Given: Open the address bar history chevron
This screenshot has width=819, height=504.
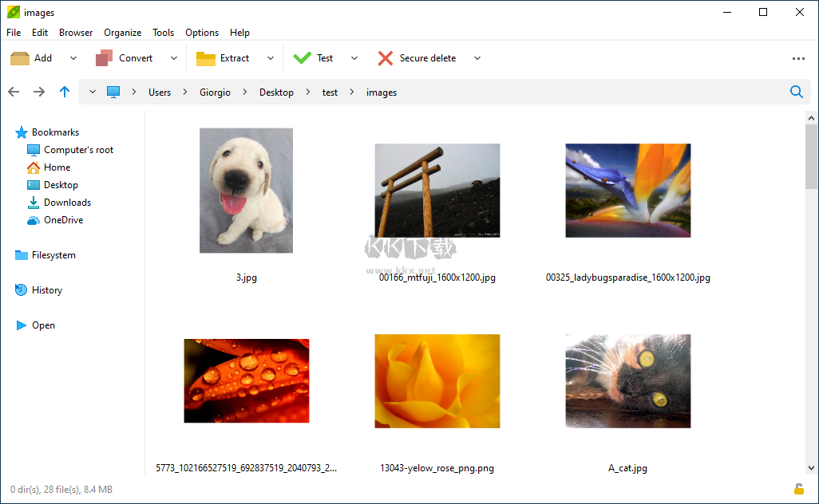Looking at the screenshot, I should [93, 93].
